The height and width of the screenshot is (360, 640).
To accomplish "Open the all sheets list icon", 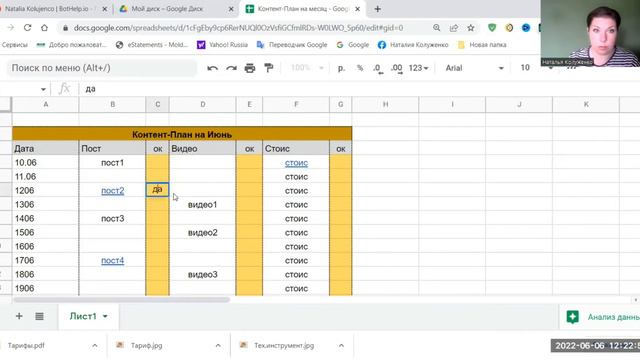I will (x=39, y=316).
